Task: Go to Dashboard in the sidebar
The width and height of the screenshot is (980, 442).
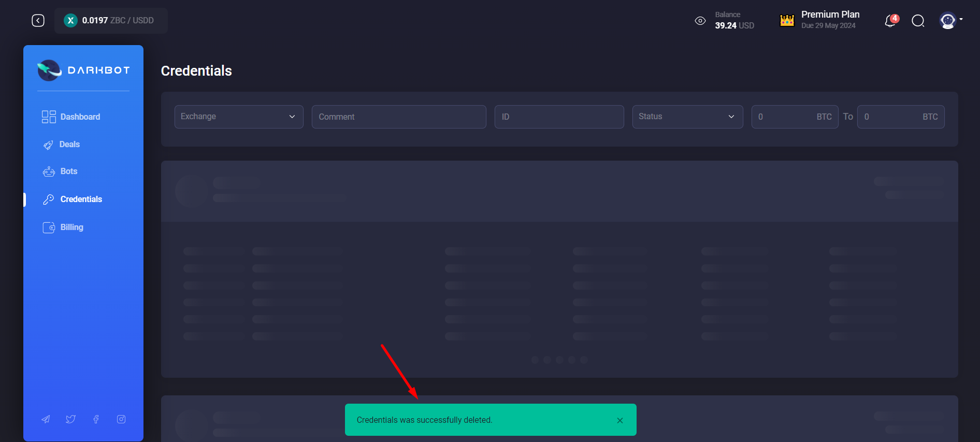Action: pos(80,117)
